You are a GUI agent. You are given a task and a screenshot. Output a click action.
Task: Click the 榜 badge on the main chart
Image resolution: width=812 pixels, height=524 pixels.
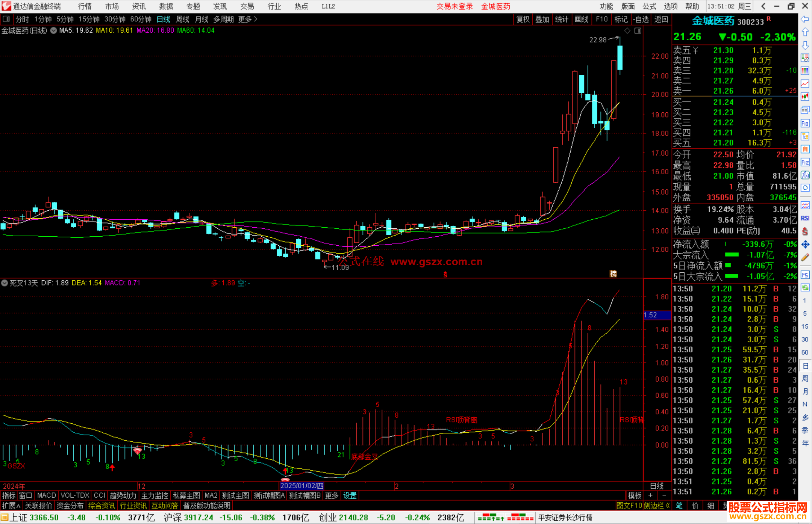[613, 274]
